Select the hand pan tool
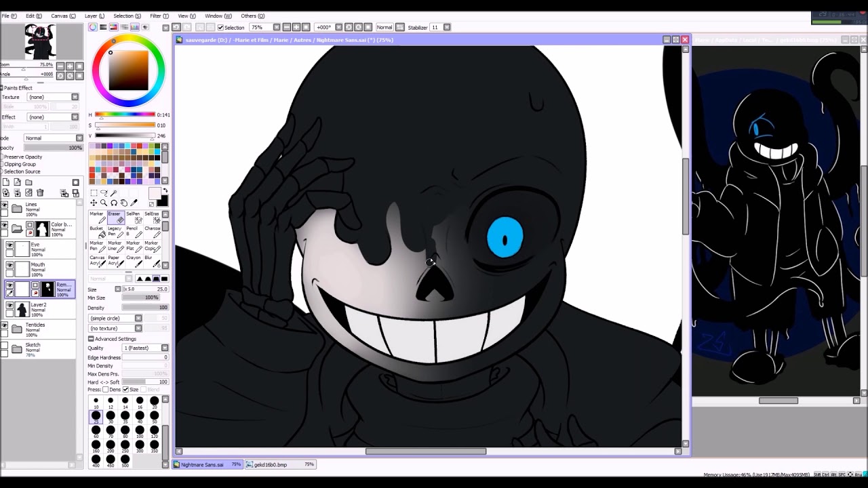This screenshot has height=488, width=868. point(123,203)
